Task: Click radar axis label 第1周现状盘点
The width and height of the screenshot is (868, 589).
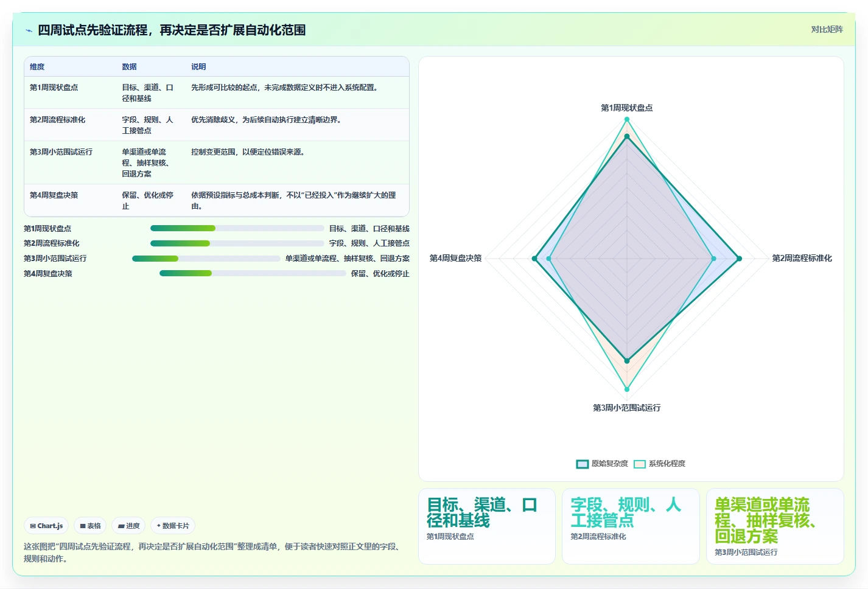Action: tap(627, 108)
